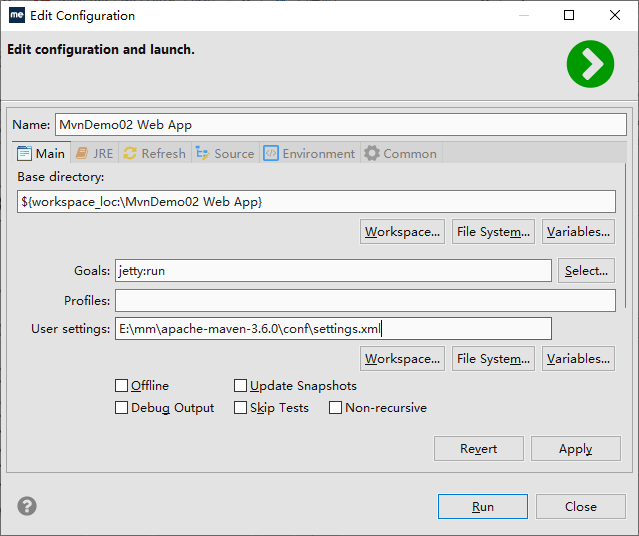Image resolution: width=639 pixels, height=536 pixels.
Task: Open the JRE tab
Action: pos(94,153)
